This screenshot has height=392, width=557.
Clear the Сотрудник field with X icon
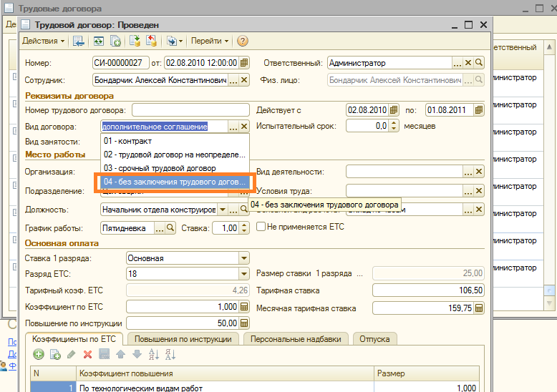tap(244, 80)
